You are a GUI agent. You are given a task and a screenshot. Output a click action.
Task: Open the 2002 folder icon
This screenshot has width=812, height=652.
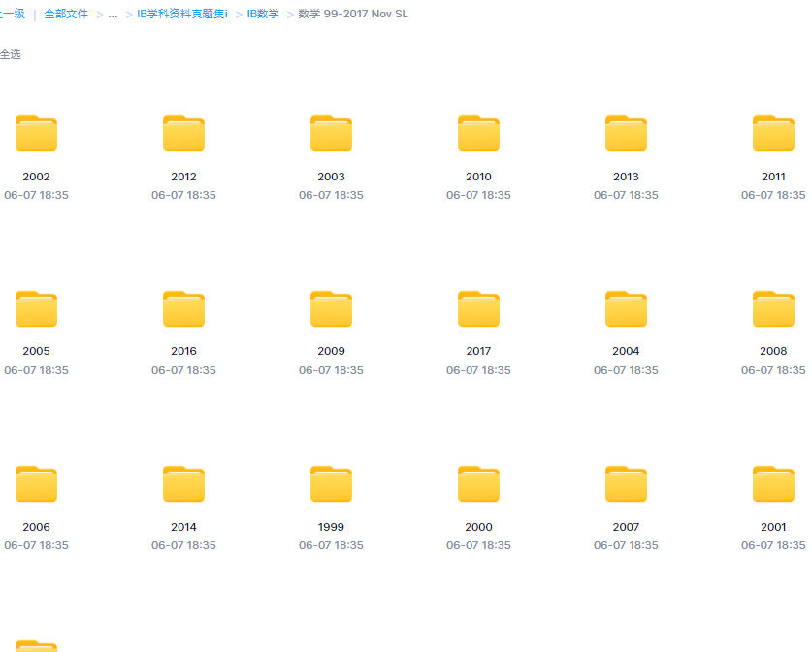36,134
